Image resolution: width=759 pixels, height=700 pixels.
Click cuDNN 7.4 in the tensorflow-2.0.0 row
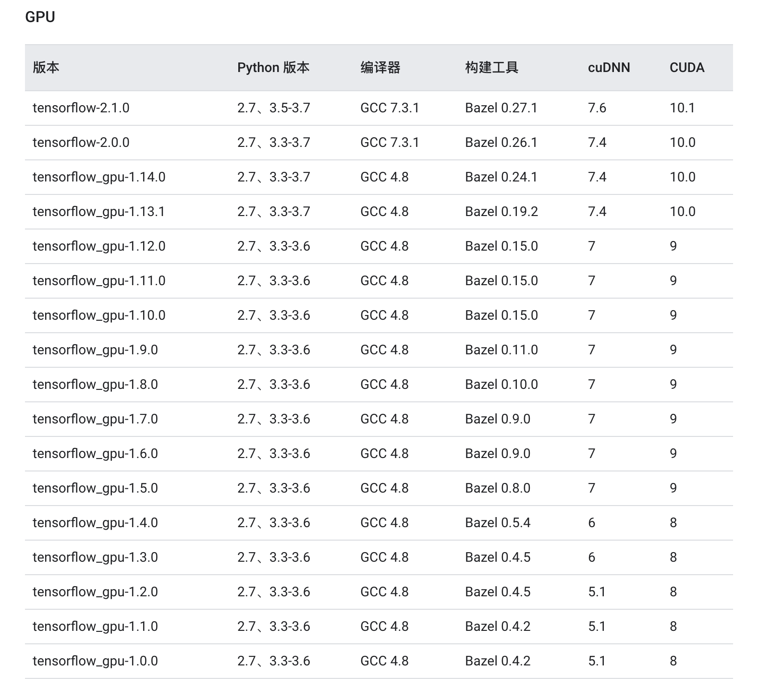pos(597,143)
